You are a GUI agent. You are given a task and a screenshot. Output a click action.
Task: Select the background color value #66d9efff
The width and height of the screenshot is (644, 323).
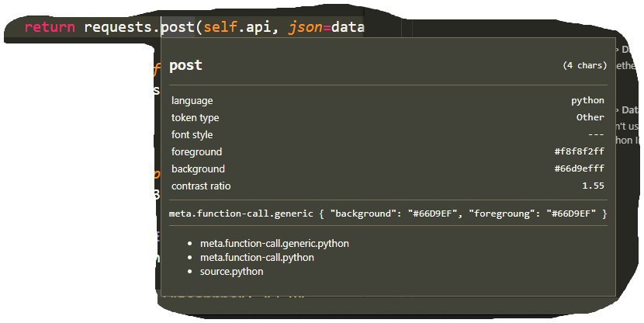coord(578,169)
